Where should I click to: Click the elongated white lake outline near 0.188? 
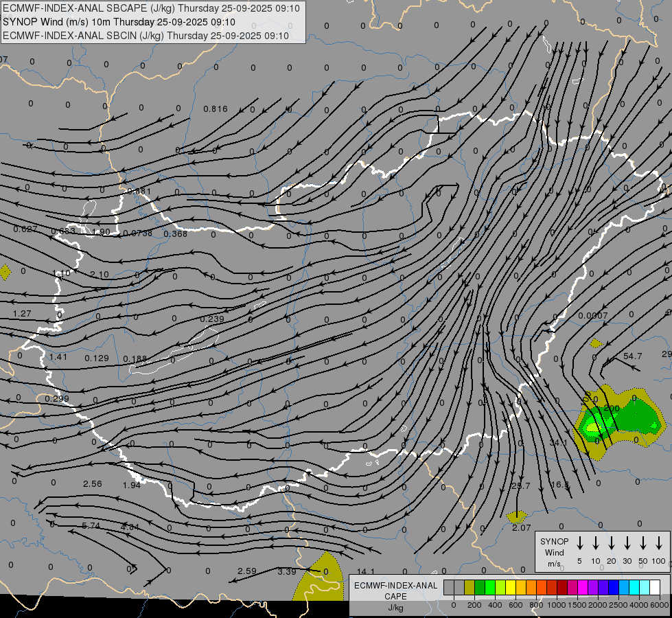[174, 350]
